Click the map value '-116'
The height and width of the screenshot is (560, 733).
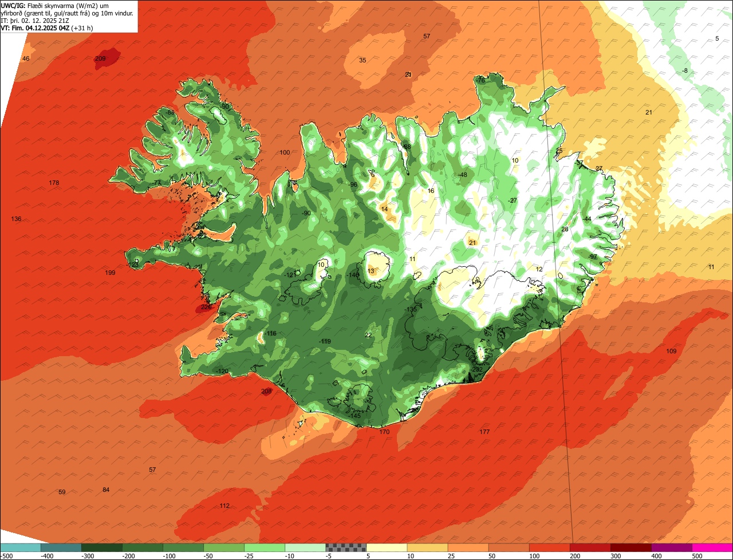pos(270,333)
